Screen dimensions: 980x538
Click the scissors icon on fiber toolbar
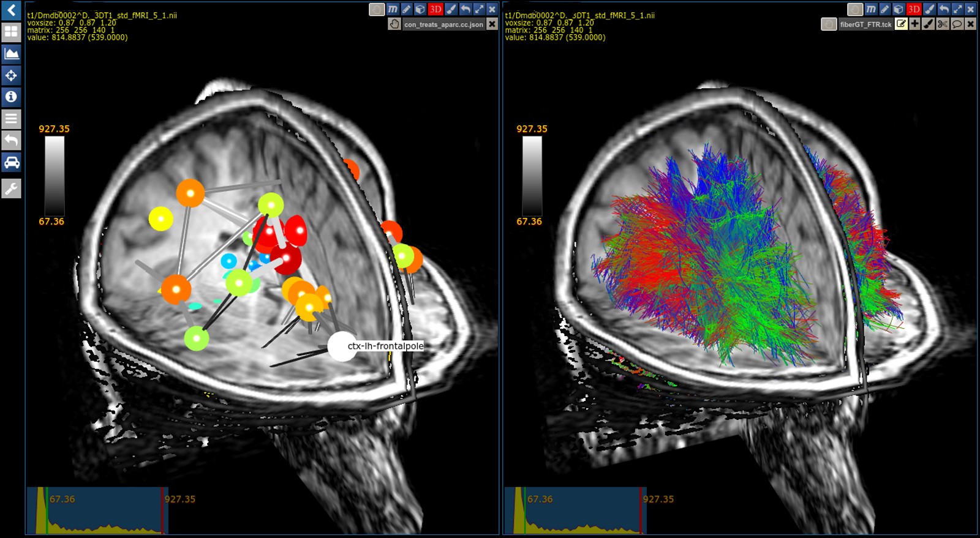(x=943, y=24)
